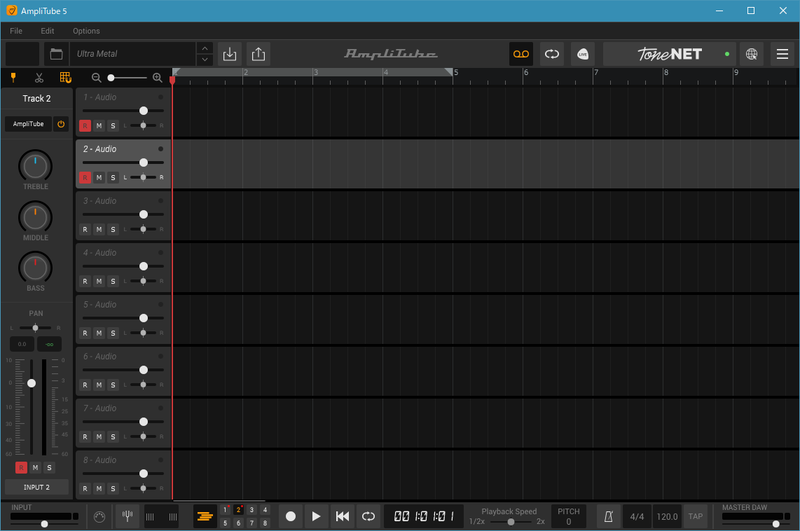Open the INPUT 2 selector

(37, 487)
